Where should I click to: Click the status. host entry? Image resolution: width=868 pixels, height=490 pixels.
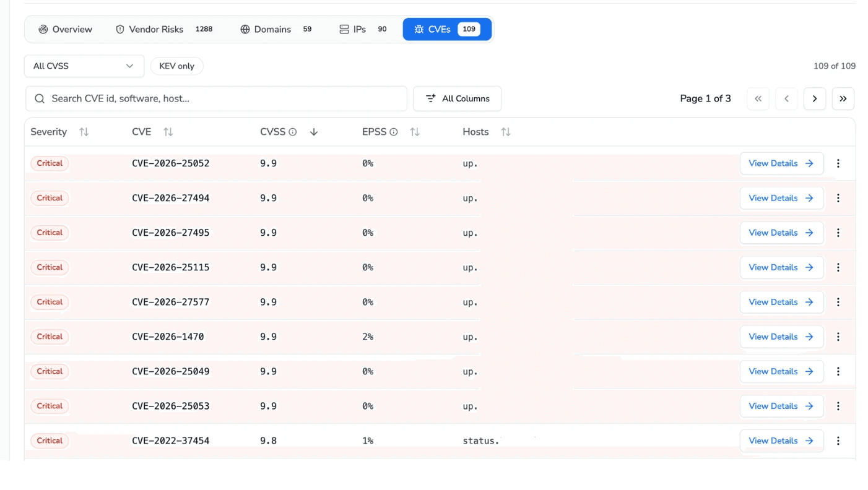coord(481,441)
